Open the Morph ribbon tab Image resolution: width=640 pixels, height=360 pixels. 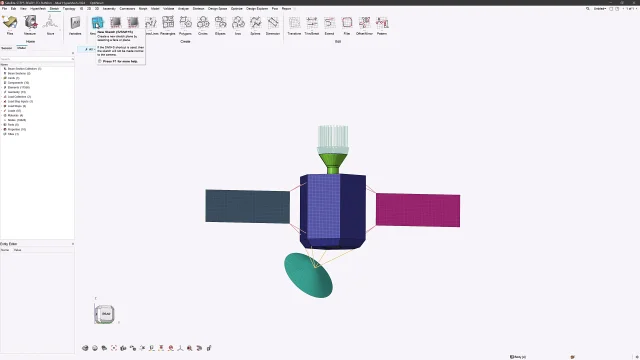click(143, 9)
